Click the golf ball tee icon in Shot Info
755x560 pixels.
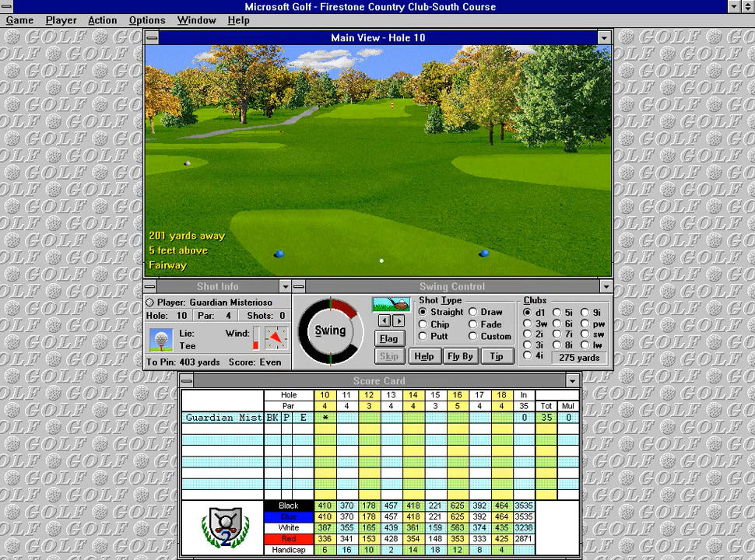tap(160, 339)
